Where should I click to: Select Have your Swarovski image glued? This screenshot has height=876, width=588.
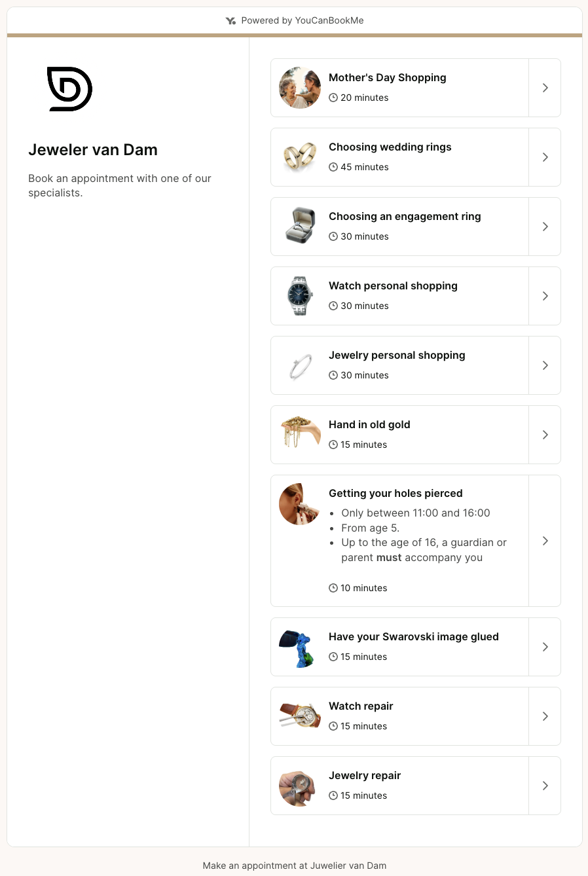[413, 637]
